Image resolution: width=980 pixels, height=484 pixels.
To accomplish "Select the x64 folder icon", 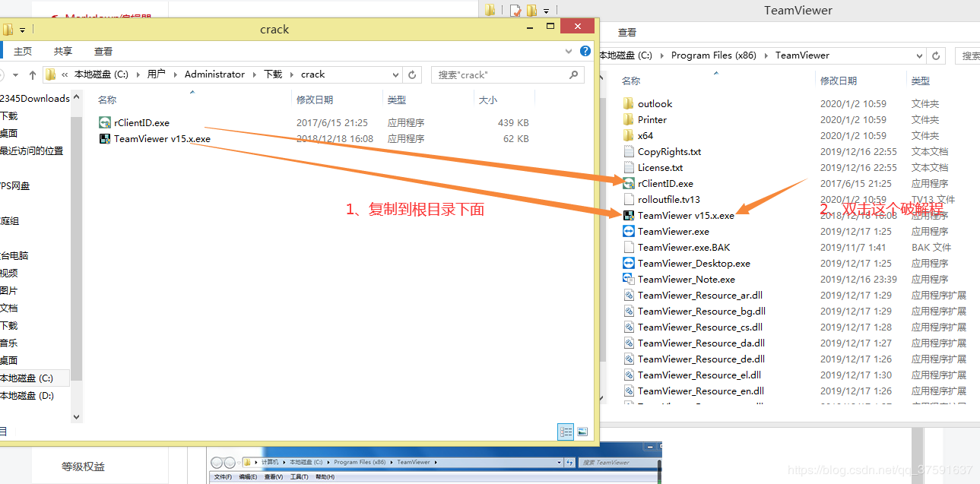I will (628, 135).
